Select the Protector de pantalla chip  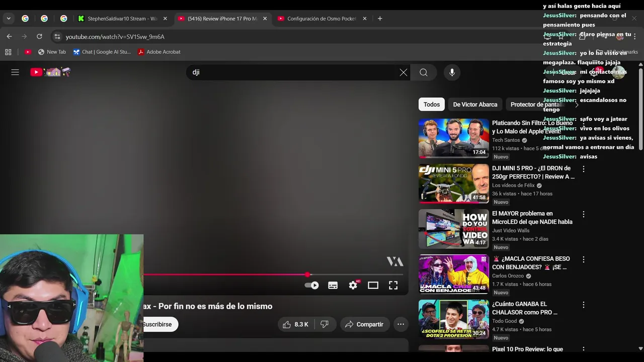coord(536,105)
